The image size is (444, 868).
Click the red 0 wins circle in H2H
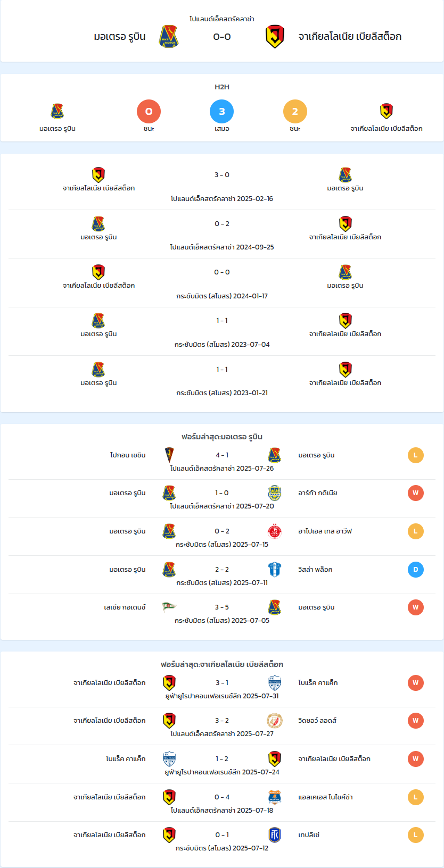coord(149,111)
